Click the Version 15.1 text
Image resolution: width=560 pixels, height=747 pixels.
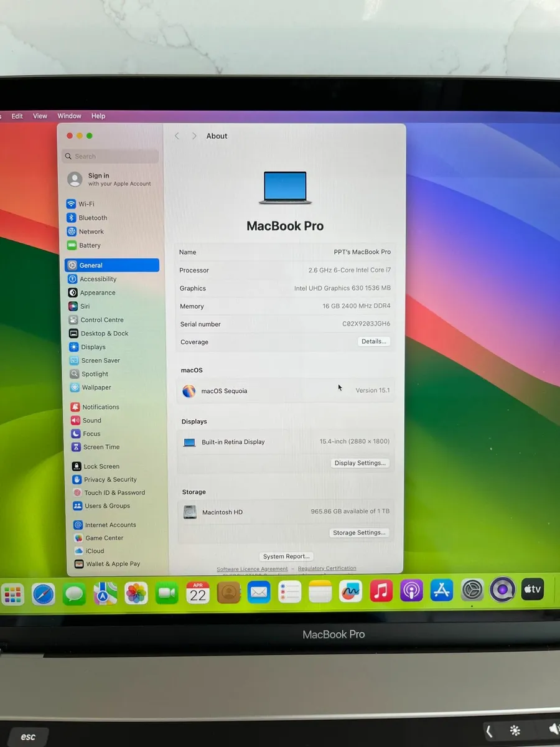tap(373, 390)
